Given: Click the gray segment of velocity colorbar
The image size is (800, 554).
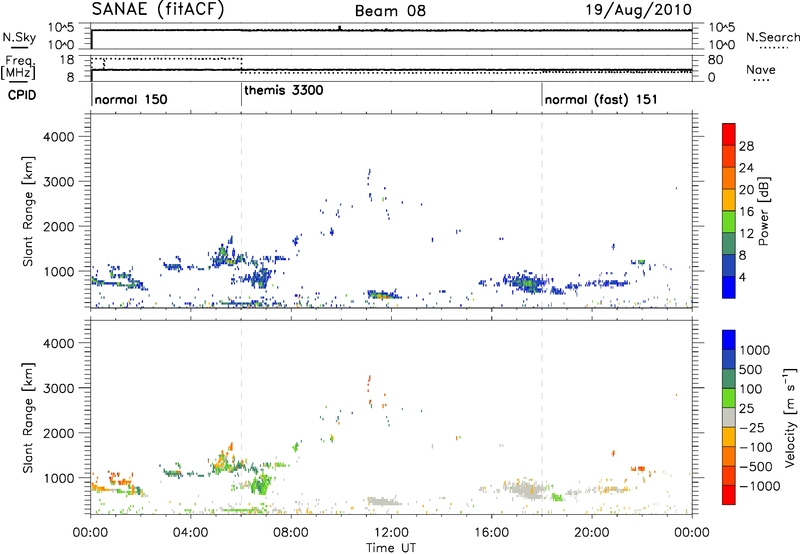Looking at the screenshot, I should point(729,417).
